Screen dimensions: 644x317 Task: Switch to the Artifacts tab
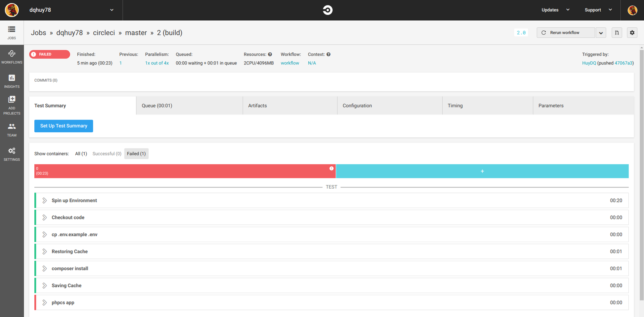290,105
